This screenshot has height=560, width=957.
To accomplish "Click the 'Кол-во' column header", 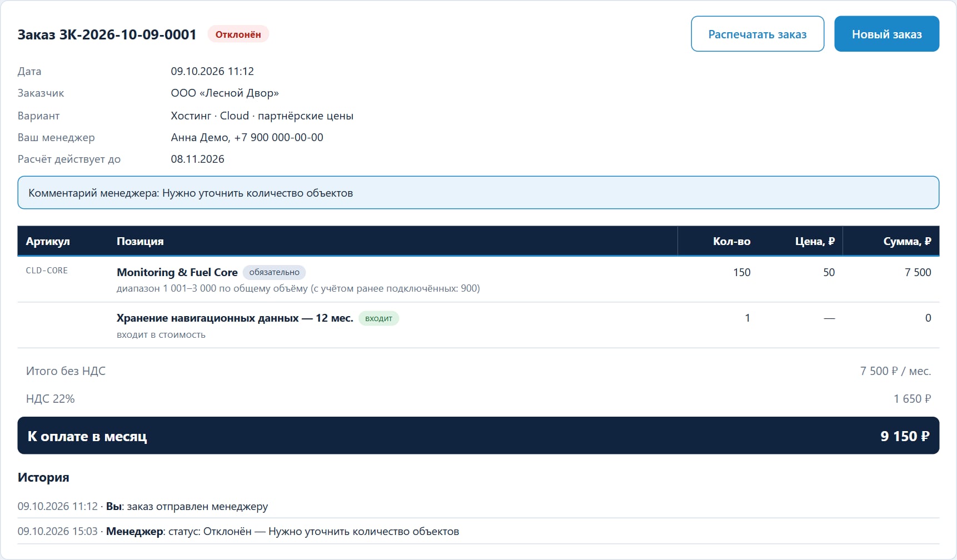I will click(732, 241).
